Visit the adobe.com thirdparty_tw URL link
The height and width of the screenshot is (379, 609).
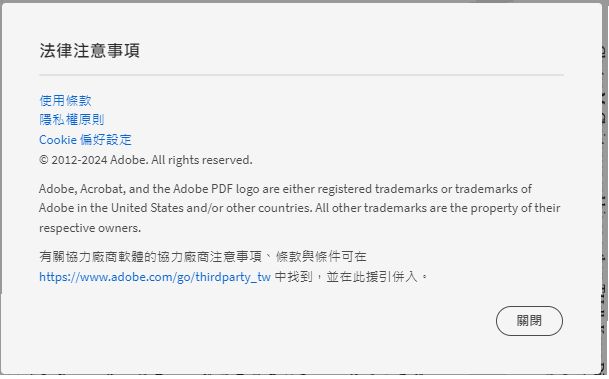coord(155,277)
